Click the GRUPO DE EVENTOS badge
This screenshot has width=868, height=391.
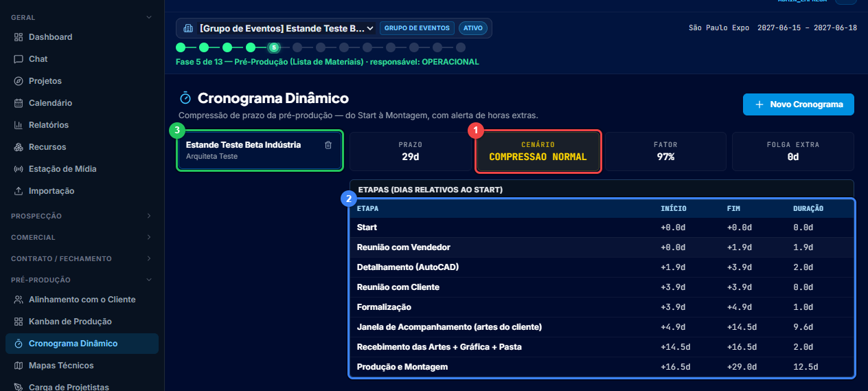[x=417, y=28]
